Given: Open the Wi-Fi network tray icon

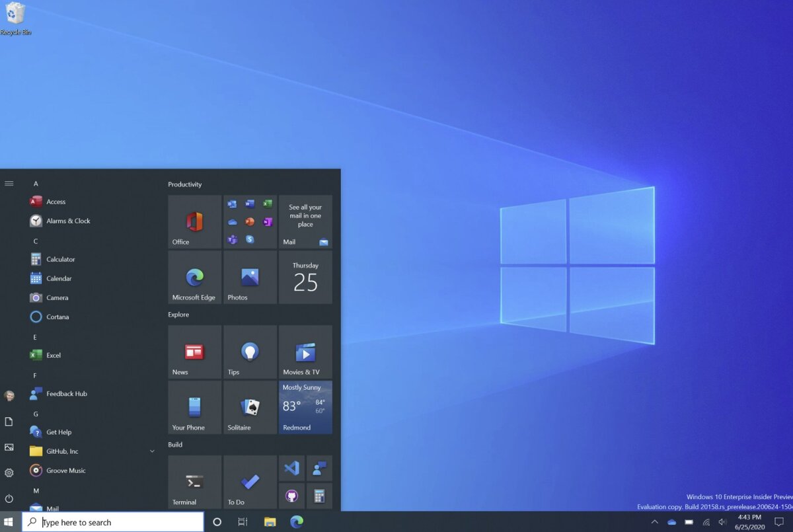Looking at the screenshot, I should tap(706, 522).
